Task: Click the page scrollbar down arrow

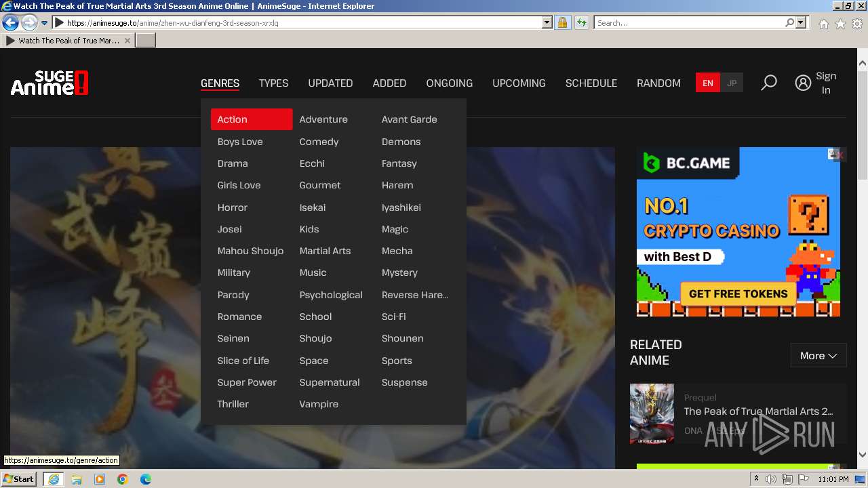Action: point(862,455)
